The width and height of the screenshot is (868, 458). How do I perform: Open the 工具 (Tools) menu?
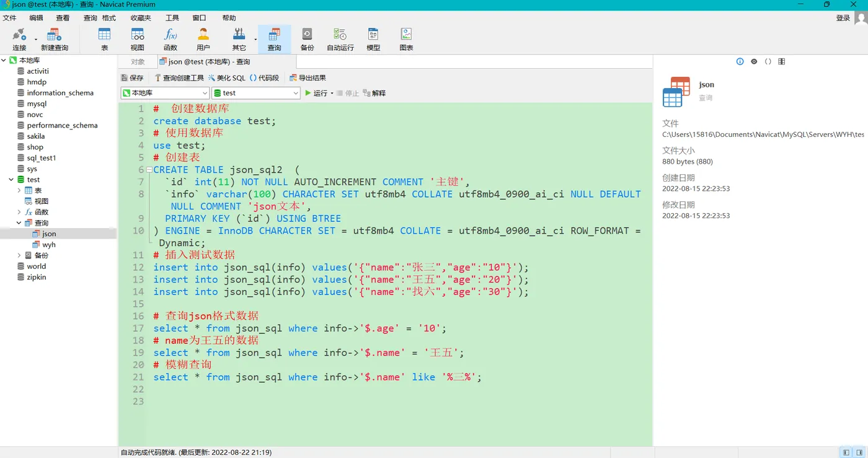[172, 18]
